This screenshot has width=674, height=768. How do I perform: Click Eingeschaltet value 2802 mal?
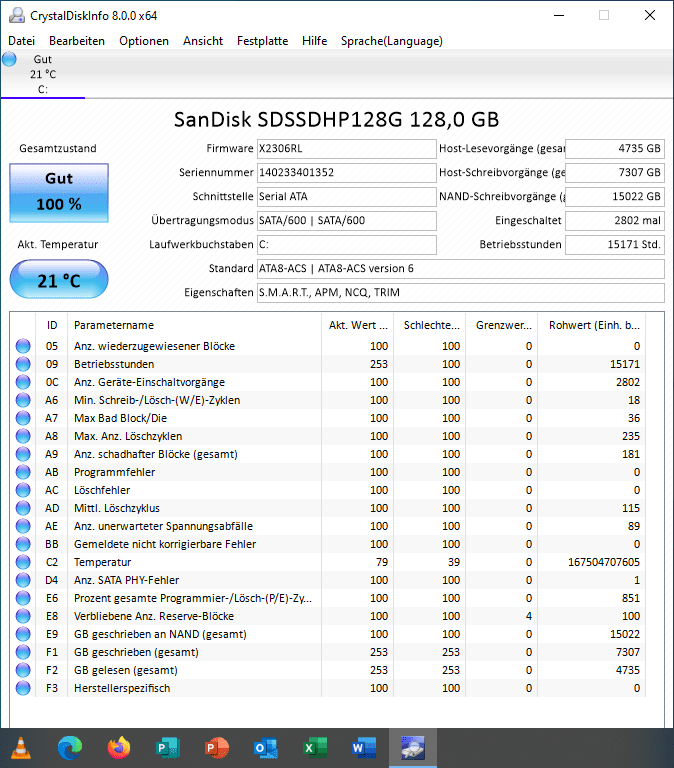point(615,220)
